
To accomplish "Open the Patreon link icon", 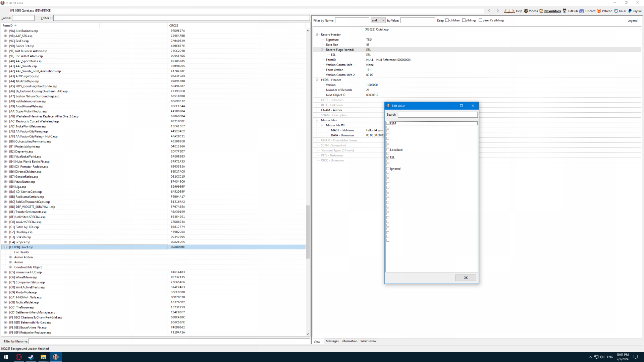I will pyautogui.click(x=599, y=11).
